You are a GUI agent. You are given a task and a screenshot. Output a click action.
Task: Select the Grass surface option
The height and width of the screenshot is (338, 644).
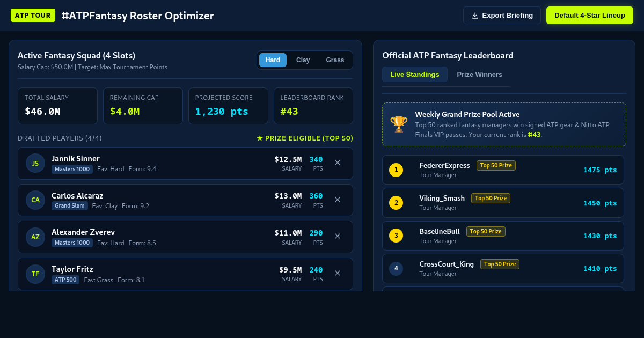pyautogui.click(x=335, y=60)
